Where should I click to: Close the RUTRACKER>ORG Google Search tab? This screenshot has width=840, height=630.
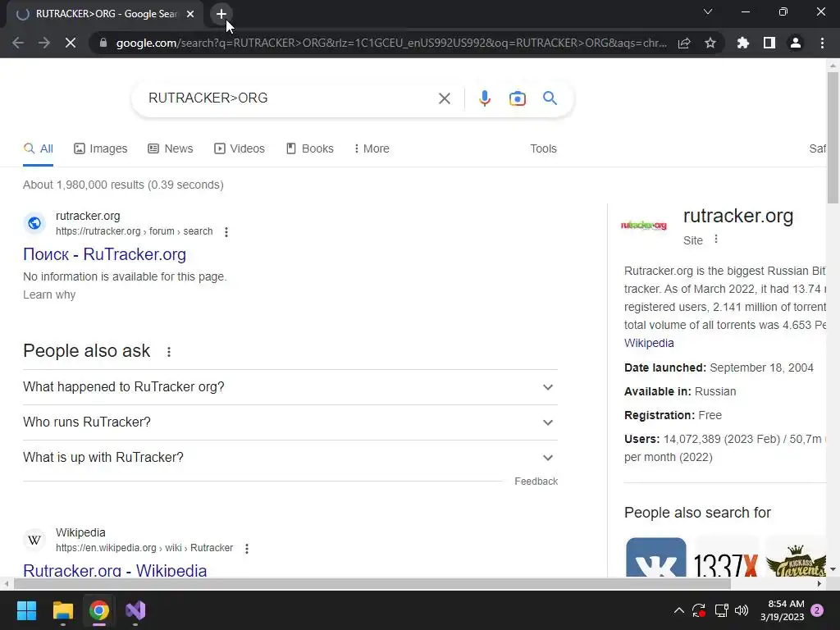point(190,14)
